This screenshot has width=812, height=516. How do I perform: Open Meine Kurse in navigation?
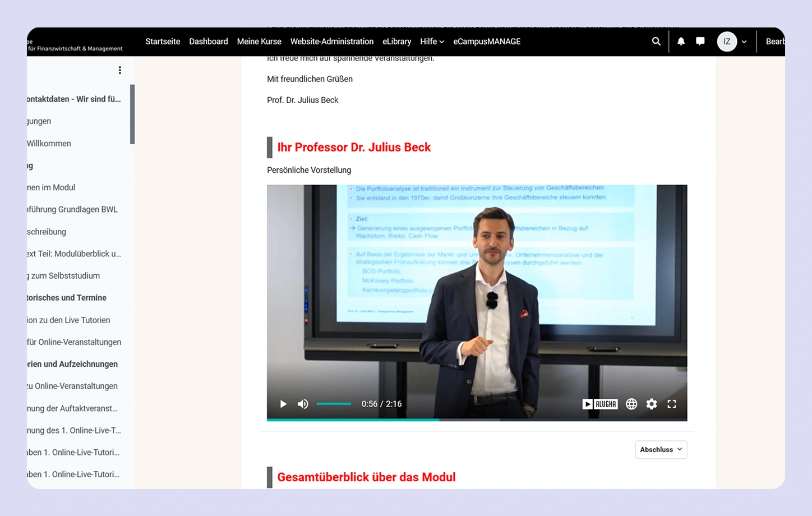pos(259,42)
